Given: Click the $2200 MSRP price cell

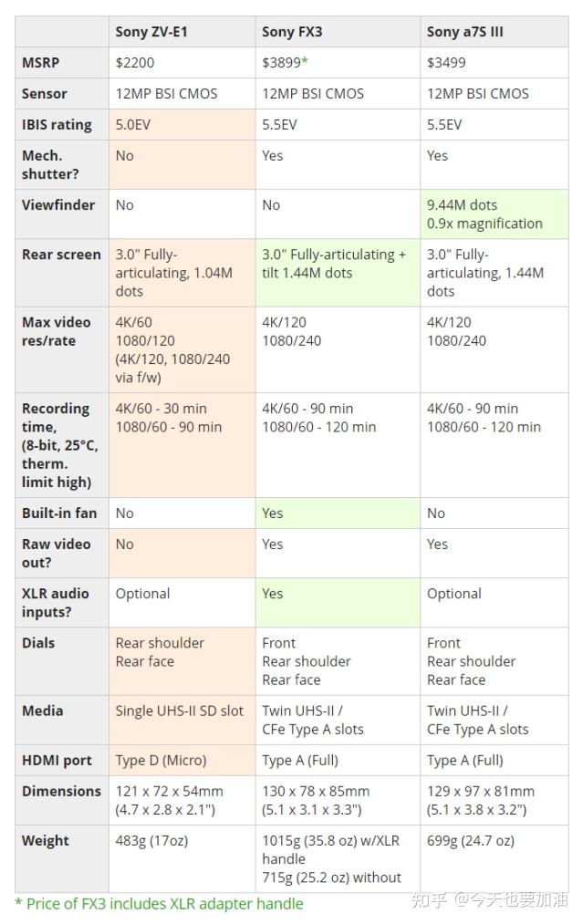Looking at the screenshot, I should coord(135,63).
